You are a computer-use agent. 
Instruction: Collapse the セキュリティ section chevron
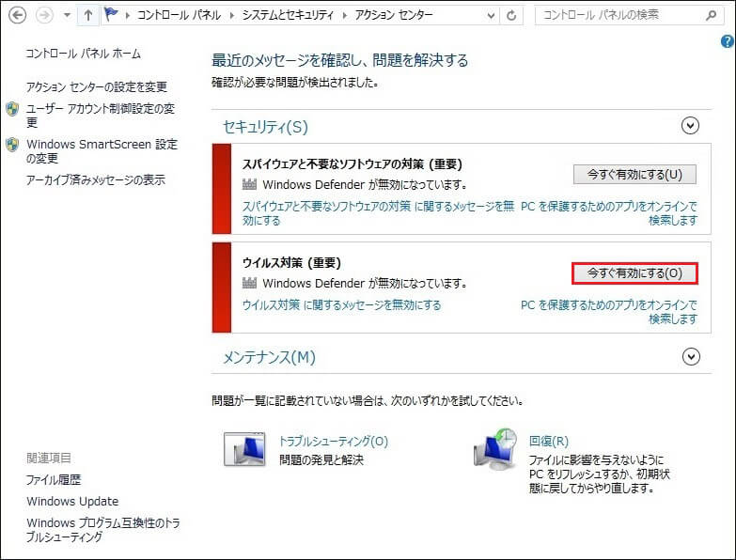click(x=691, y=126)
